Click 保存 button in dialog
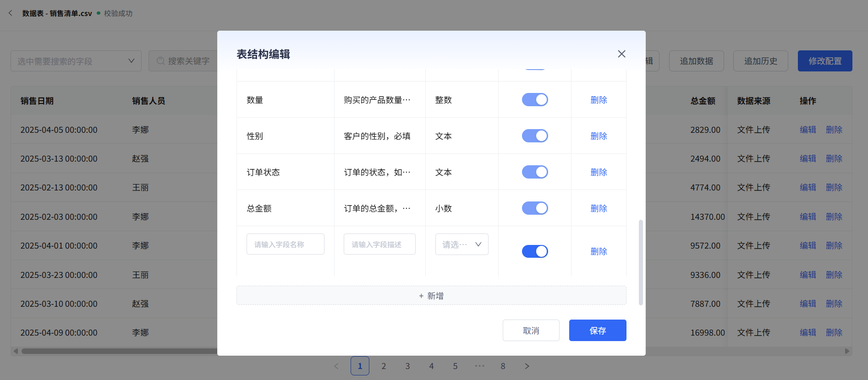 click(x=598, y=331)
